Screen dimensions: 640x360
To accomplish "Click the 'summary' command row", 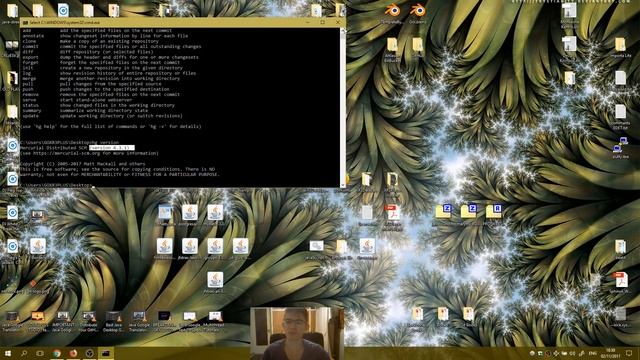I will click(x=85, y=110).
